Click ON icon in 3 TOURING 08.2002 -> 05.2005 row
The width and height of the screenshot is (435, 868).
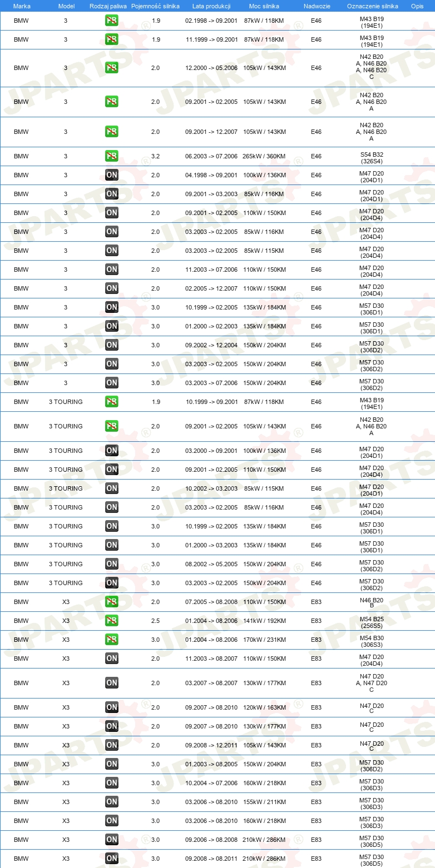[112, 564]
